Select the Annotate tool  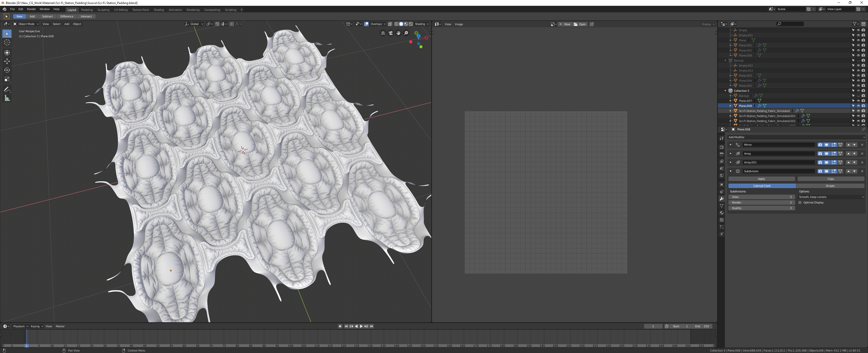[7, 89]
